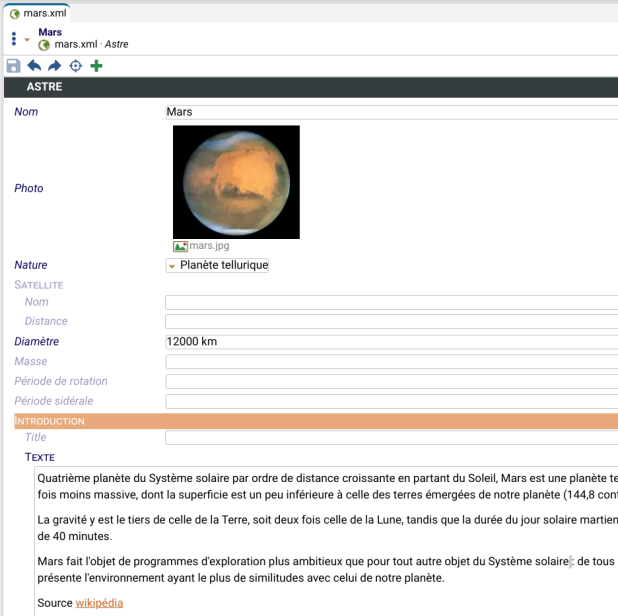Click the Save icon in toolbar
The image size is (618, 616).
[x=13, y=66]
